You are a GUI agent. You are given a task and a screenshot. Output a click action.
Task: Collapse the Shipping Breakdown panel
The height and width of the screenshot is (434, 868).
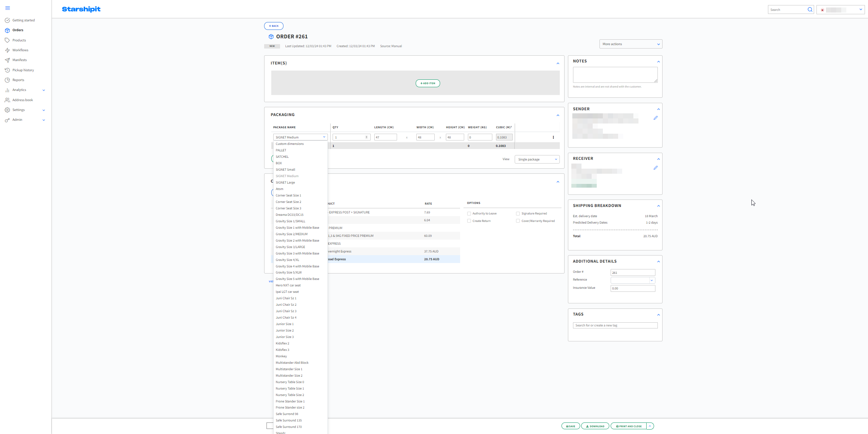click(x=658, y=206)
